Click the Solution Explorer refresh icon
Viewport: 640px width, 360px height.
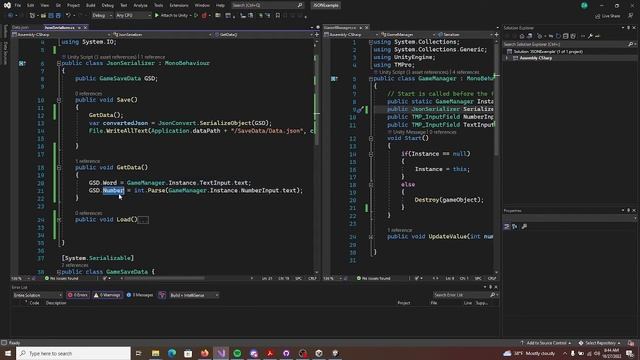click(558, 36)
